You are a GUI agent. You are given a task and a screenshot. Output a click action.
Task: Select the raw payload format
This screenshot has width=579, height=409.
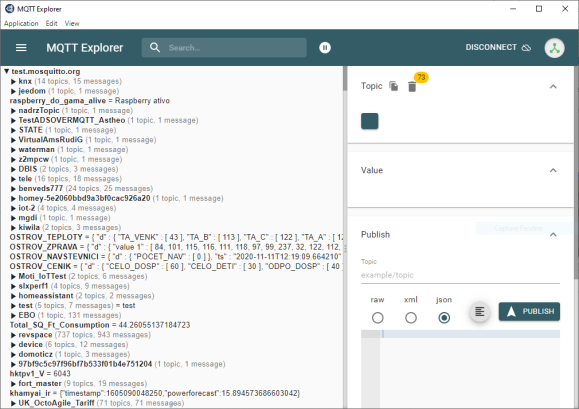pyautogui.click(x=377, y=318)
